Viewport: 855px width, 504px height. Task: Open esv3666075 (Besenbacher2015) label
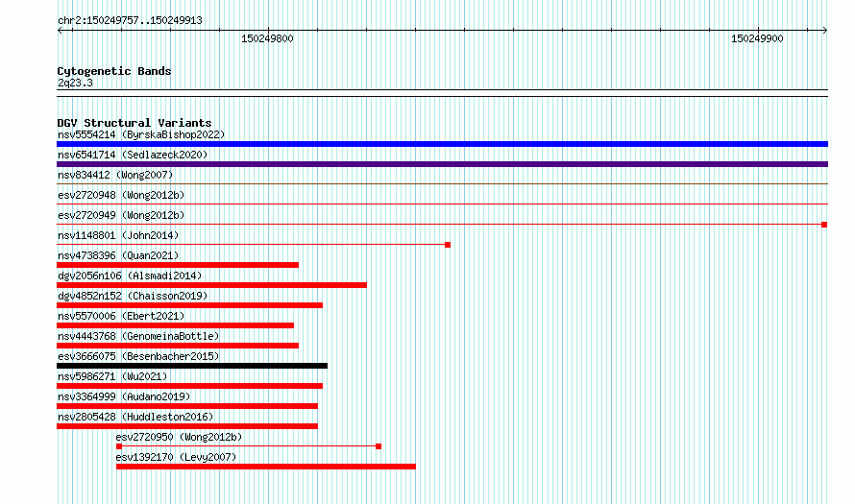coord(138,356)
